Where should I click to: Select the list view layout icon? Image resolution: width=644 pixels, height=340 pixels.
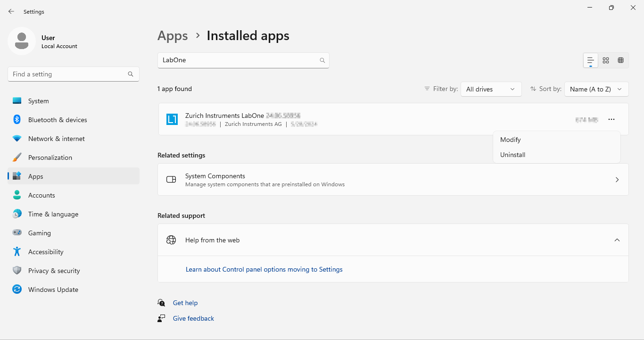click(590, 60)
